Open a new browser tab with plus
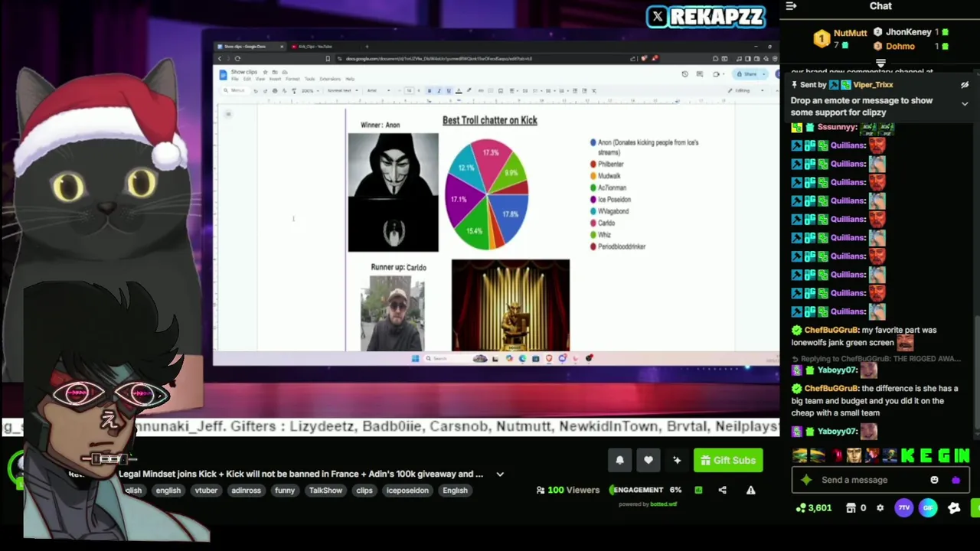The width and height of the screenshot is (980, 551). (367, 47)
